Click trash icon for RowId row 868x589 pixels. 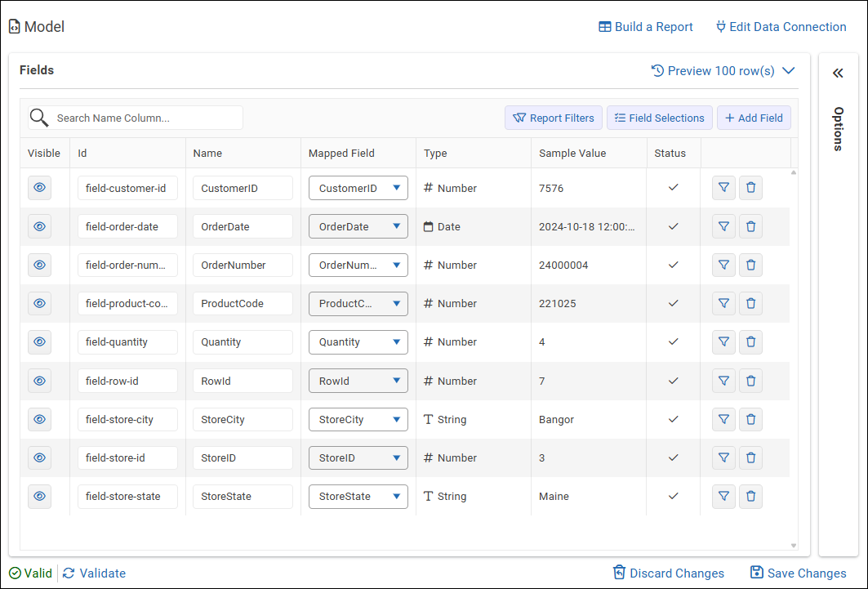[x=750, y=381]
